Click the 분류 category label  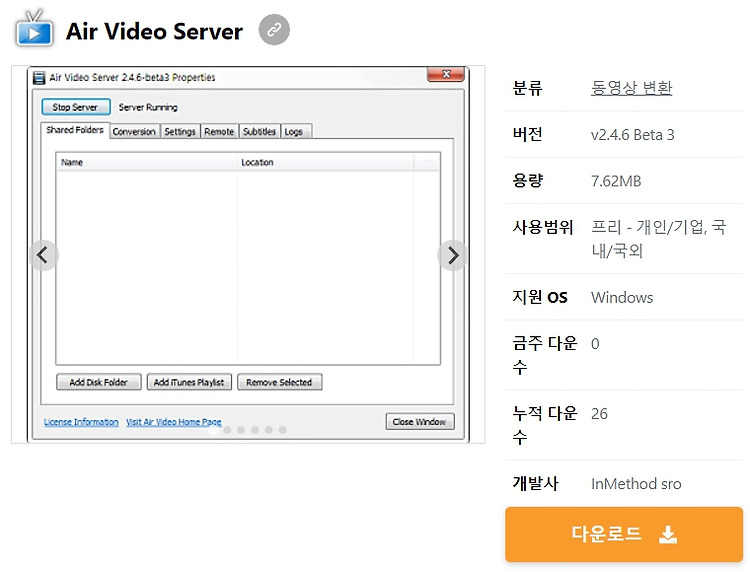click(x=527, y=88)
